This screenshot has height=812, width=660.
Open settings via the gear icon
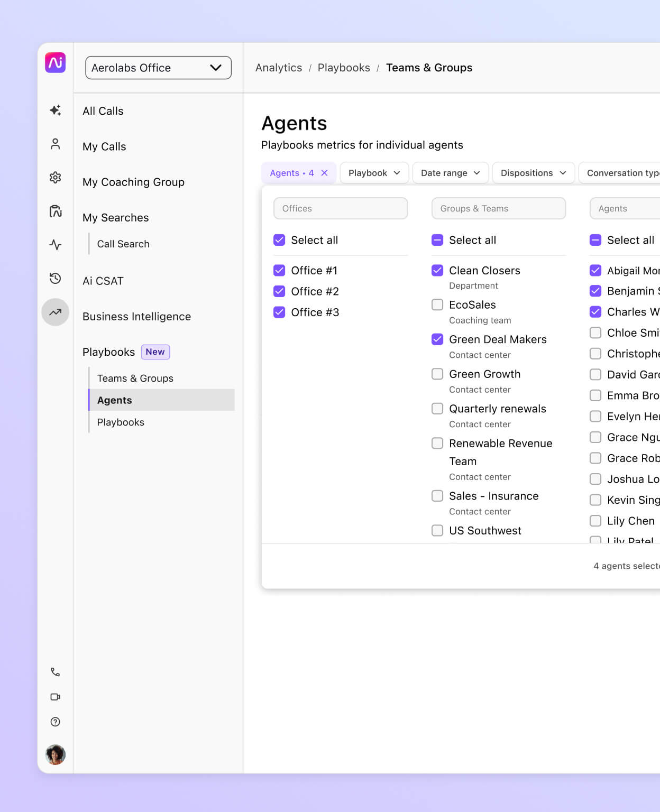(55, 178)
